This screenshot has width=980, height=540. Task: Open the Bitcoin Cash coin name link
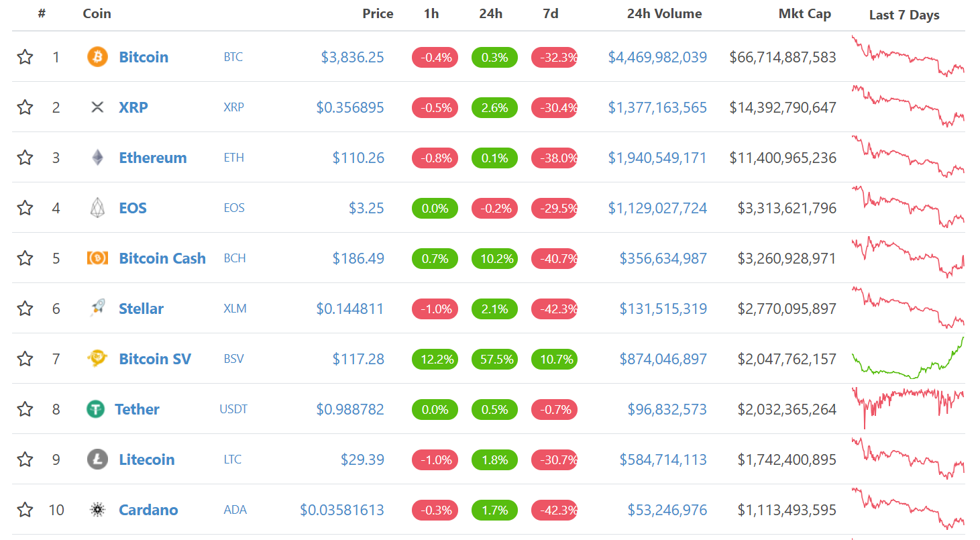point(162,258)
